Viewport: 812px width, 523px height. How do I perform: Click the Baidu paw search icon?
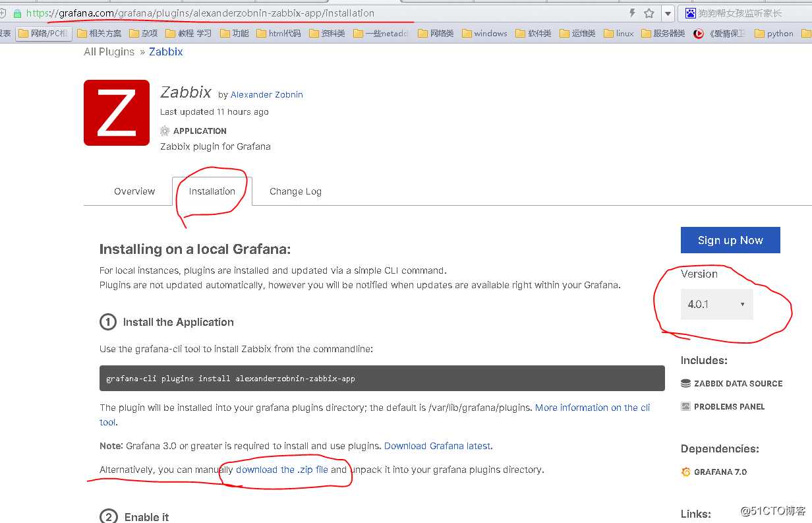point(691,13)
